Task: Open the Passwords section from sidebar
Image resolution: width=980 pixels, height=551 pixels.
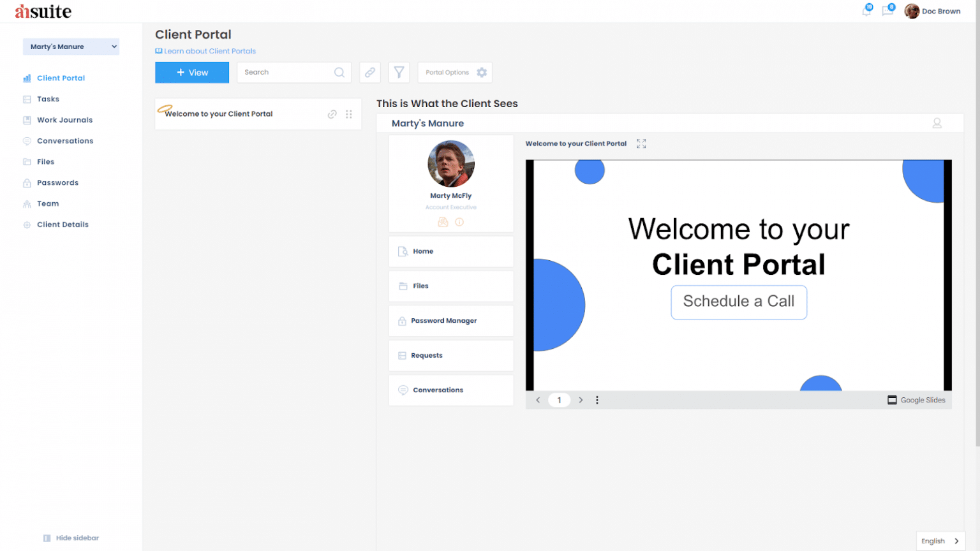Action: [58, 182]
